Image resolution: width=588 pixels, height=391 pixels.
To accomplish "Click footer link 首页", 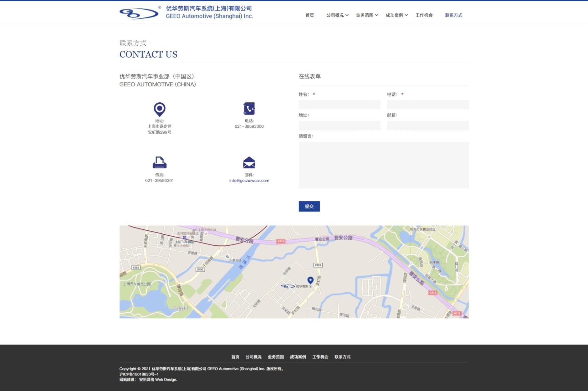I will coord(235,357).
